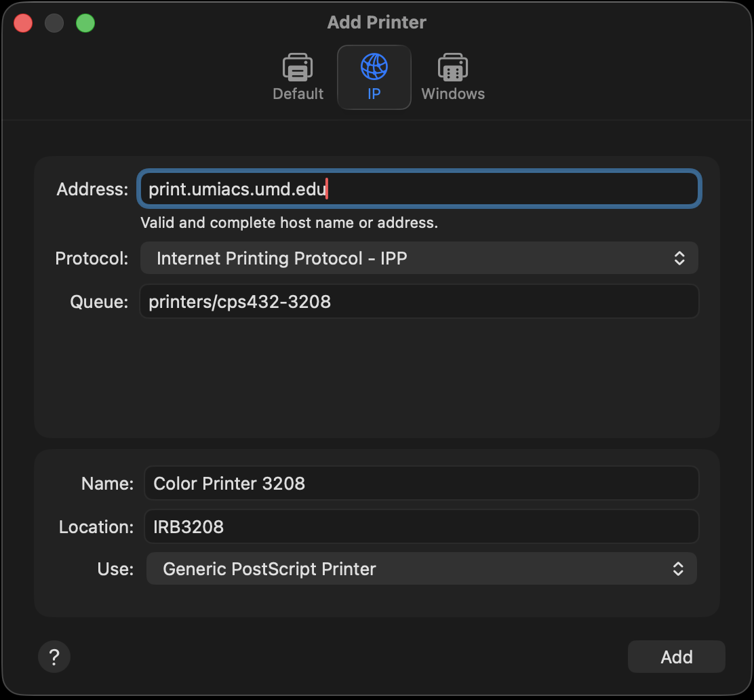Select the Windows printer icon
Screen dimensions: 754x700
tap(452, 68)
